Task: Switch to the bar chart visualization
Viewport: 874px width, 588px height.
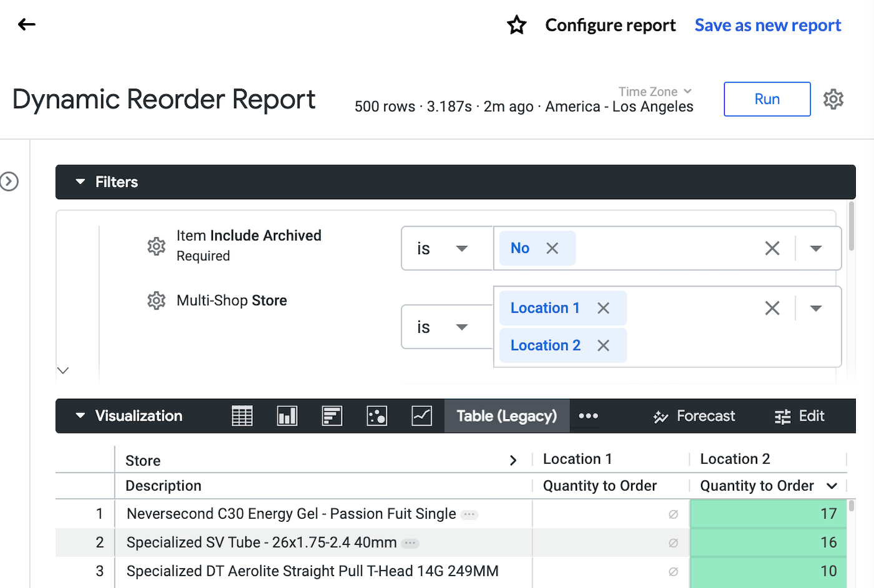Action: [287, 416]
